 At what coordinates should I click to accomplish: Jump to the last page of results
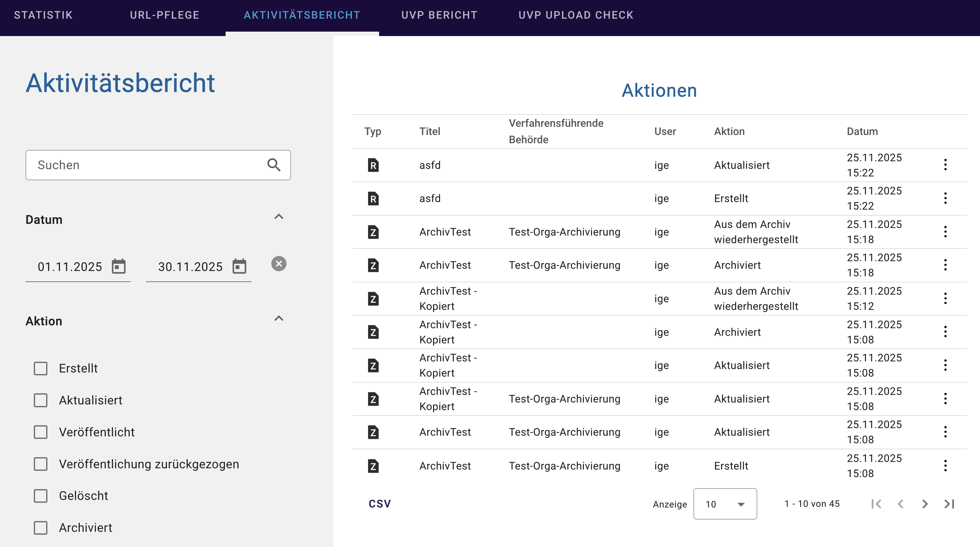pyautogui.click(x=949, y=504)
